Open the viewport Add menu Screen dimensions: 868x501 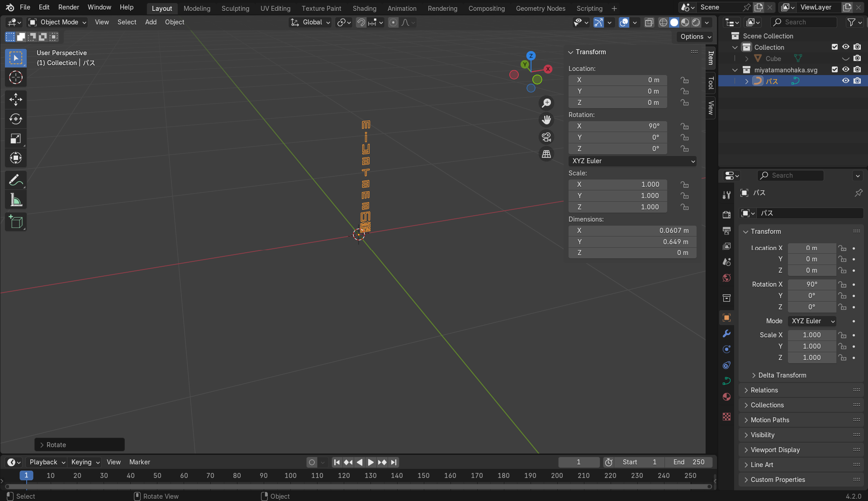151,22
